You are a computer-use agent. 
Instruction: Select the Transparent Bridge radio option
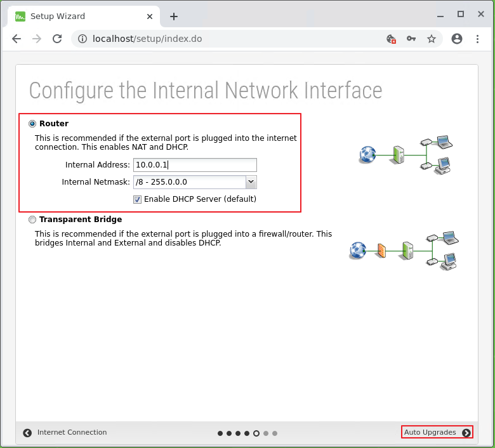[x=32, y=220]
